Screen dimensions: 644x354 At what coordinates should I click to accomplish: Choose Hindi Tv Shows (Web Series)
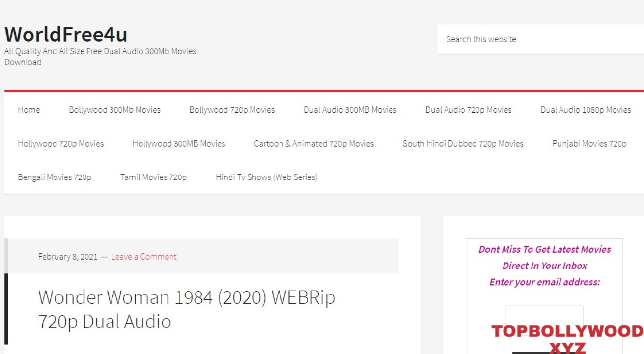pos(266,177)
